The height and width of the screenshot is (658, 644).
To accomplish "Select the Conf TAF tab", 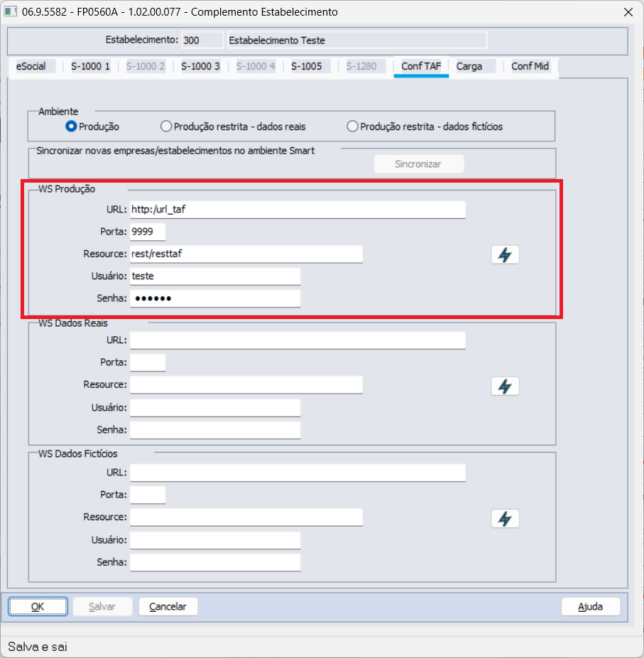I will 421,66.
